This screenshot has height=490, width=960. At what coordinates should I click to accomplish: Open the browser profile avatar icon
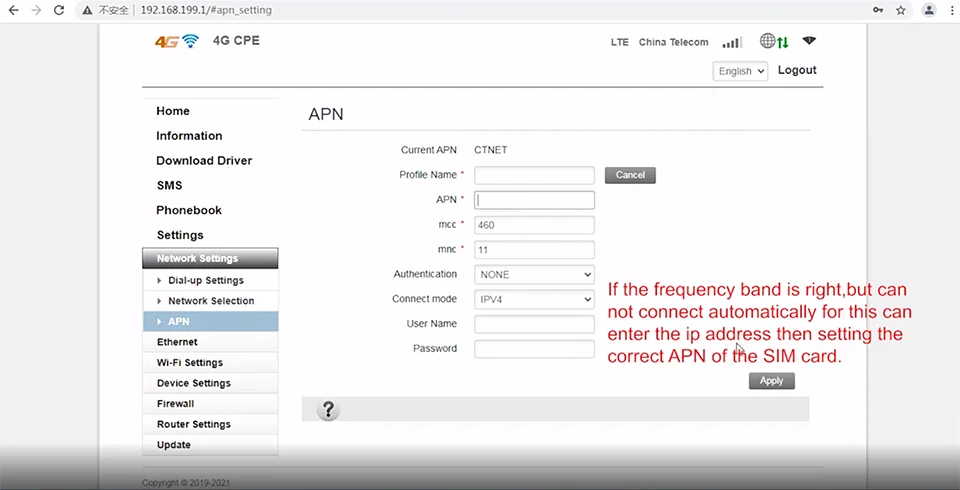click(x=929, y=10)
